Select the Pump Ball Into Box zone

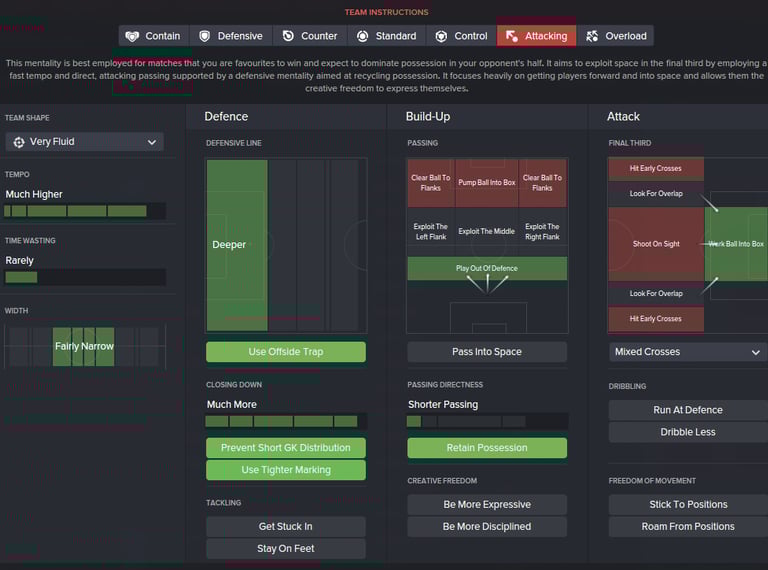click(x=487, y=183)
